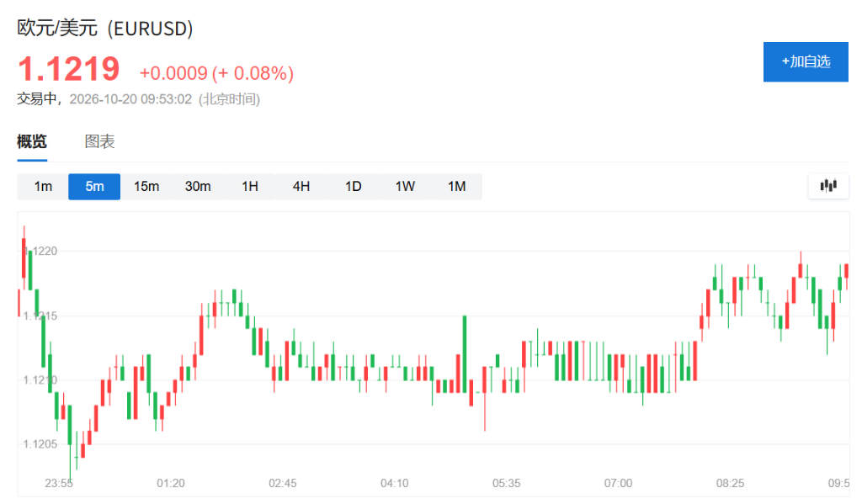
Task: Click the 05:35 time axis label
Action: pyautogui.click(x=506, y=483)
